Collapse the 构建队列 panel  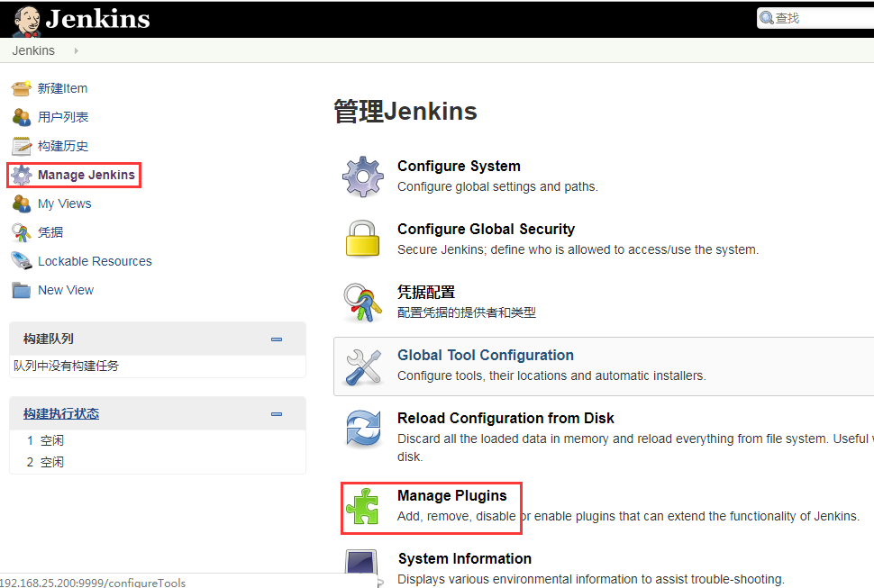(277, 339)
